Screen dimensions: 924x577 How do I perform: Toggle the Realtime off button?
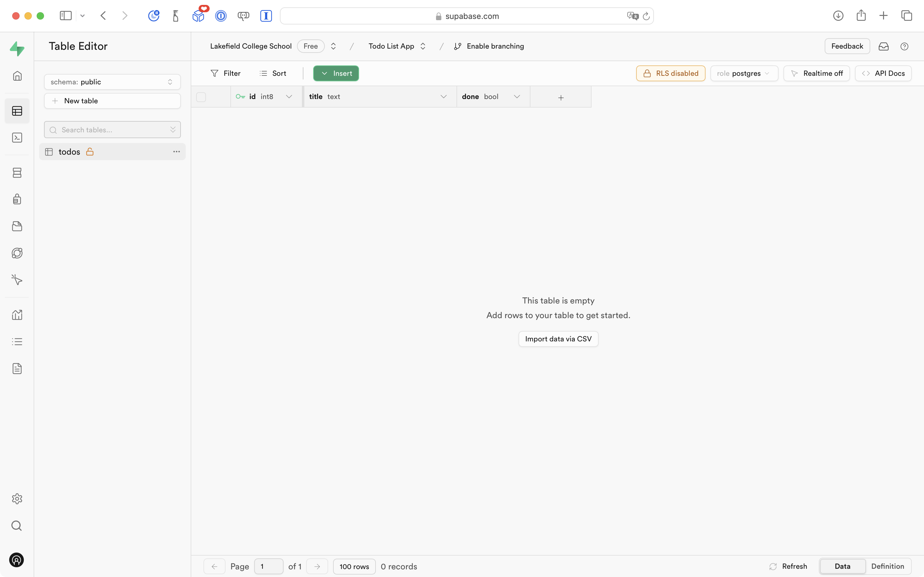pyautogui.click(x=816, y=73)
